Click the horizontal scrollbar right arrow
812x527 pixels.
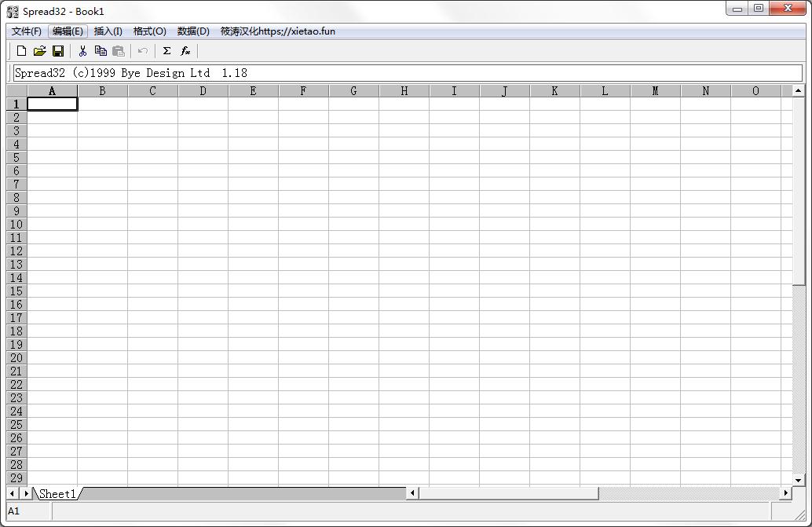coord(785,492)
